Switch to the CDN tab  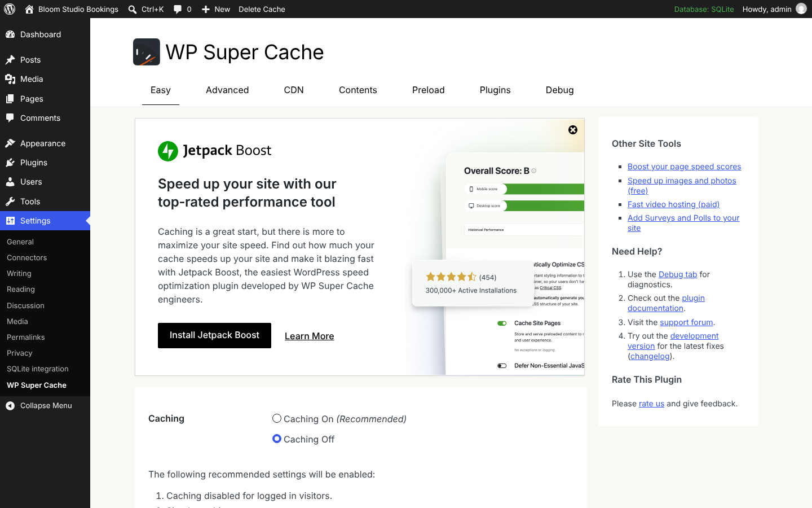pyautogui.click(x=294, y=90)
